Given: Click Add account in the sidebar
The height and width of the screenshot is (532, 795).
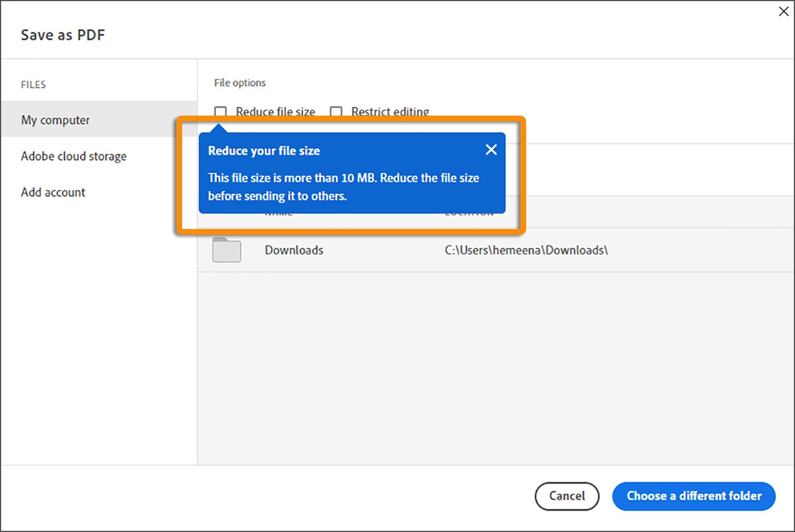Looking at the screenshot, I should click(53, 192).
